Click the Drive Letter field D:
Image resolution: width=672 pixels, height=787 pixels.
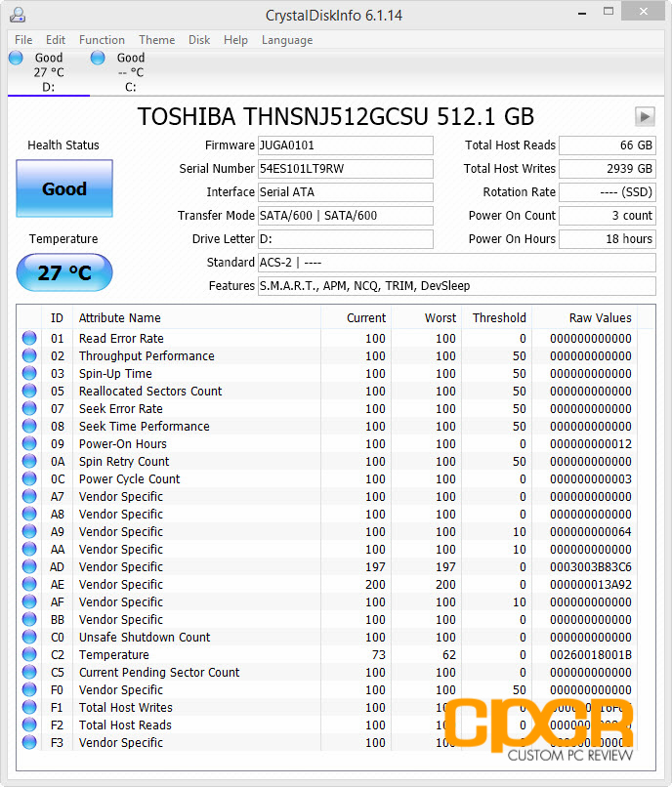click(346, 239)
